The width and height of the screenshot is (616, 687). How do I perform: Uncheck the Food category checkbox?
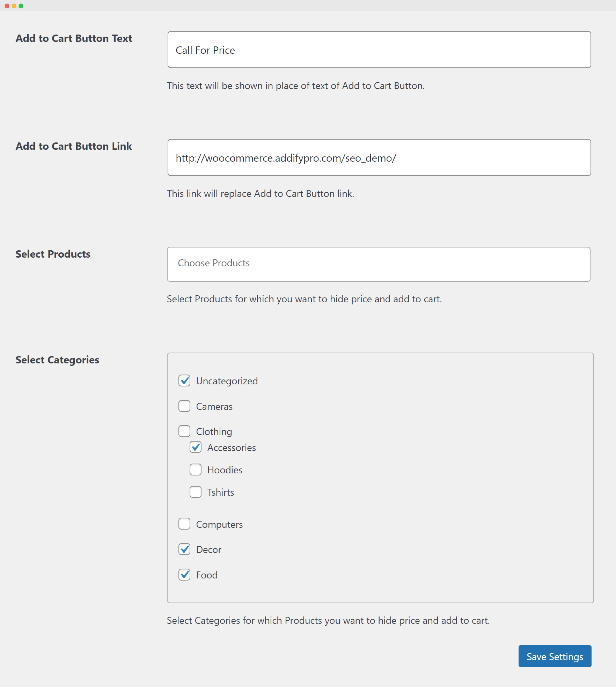184,575
